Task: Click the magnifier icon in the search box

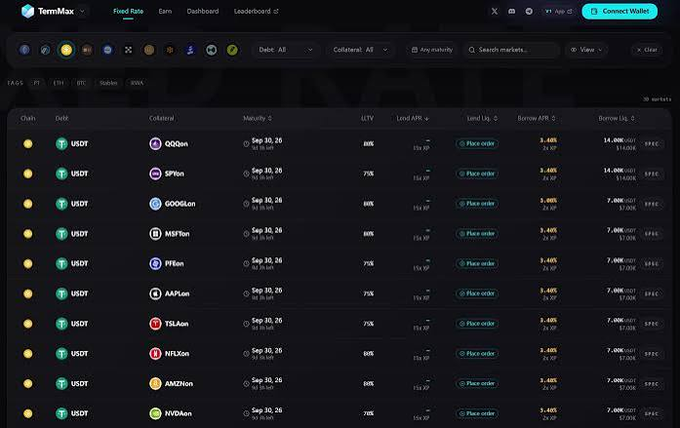Action: [x=472, y=50]
